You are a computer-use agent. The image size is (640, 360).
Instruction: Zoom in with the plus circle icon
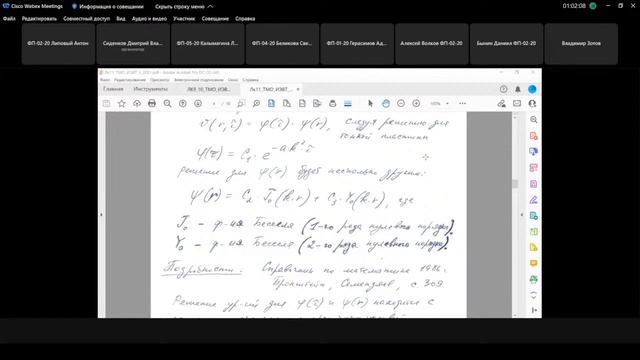(416, 104)
